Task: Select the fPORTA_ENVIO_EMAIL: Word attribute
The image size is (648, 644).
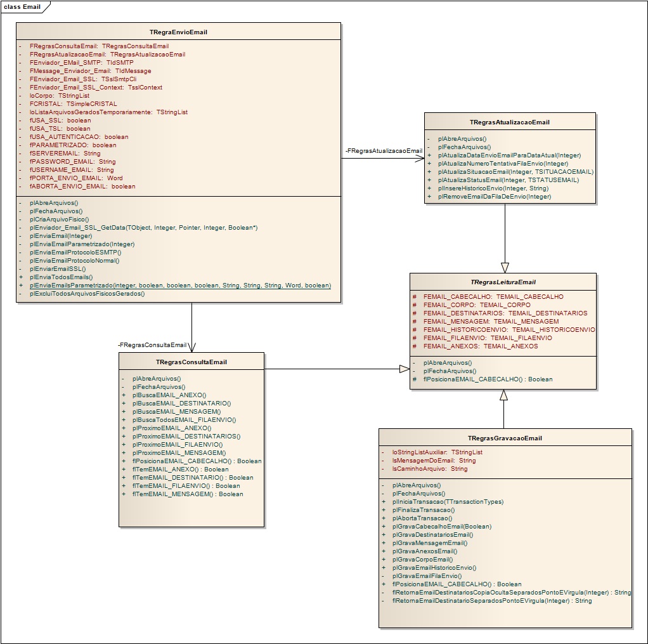Action: (76, 178)
